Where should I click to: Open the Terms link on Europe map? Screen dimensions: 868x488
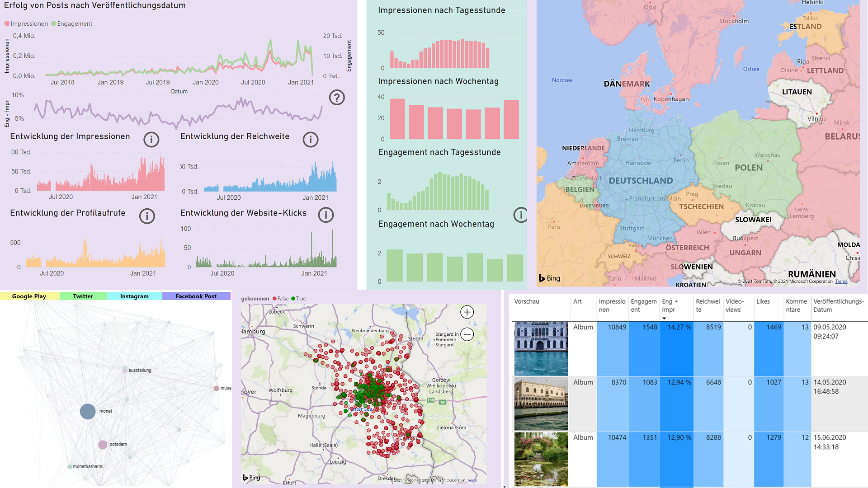tap(841, 282)
